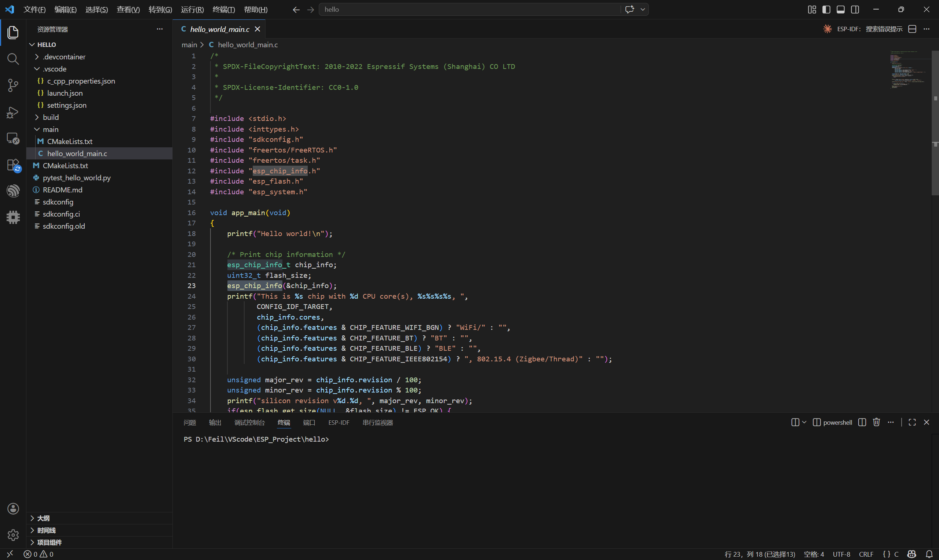Image resolution: width=939 pixels, height=560 pixels.
Task: Open the File menu
Action: pos(34,10)
